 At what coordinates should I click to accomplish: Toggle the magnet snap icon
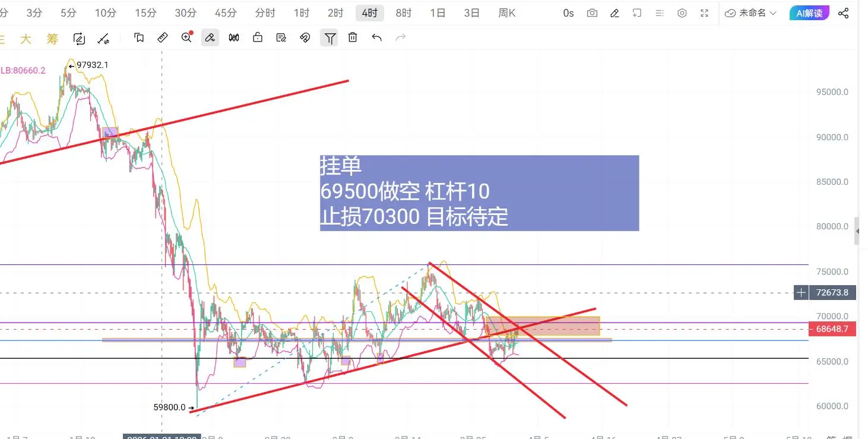coord(305,38)
